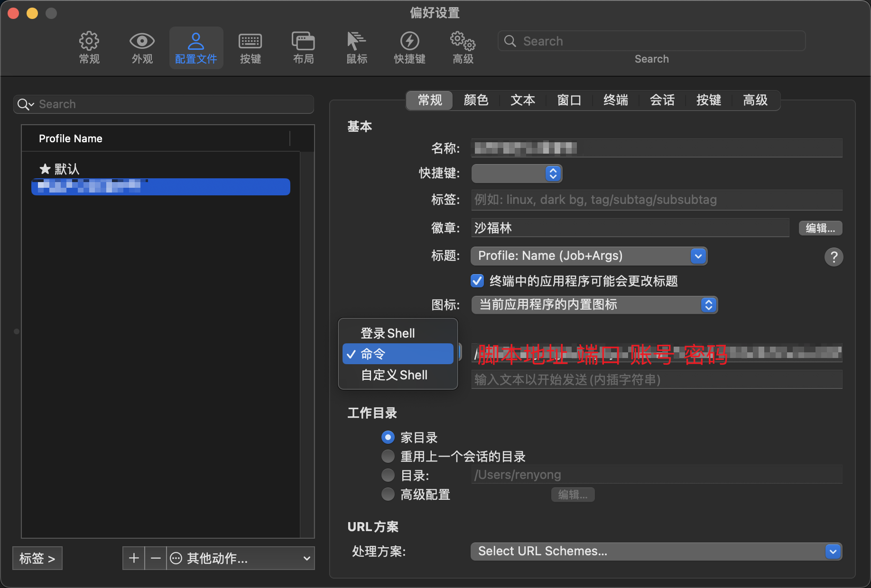Viewport: 871px width, 588px height.
Task: Open the 常规 general preferences gear icon
Action: click(x=89, y=42)
